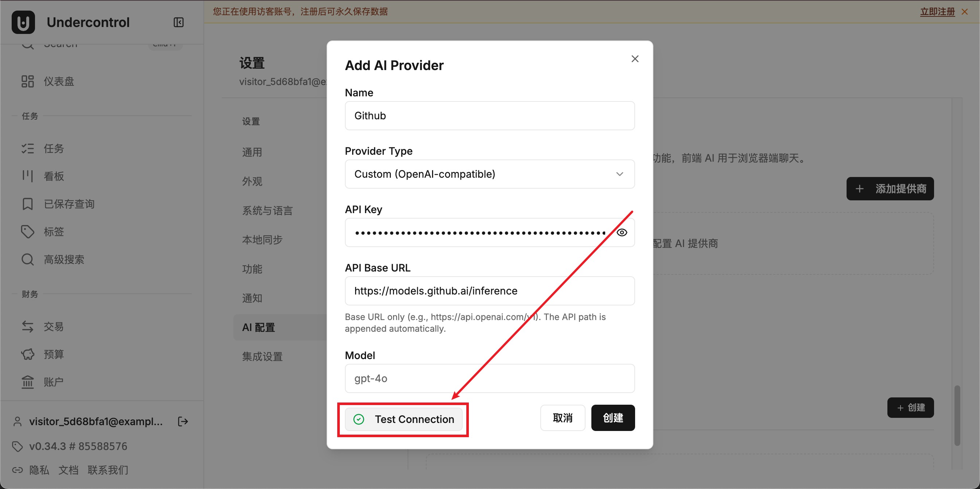The width and height of the screenshot is (980, 489).
Task: Click the logout icon beside visitor email
Action: (x=183, y=421)
